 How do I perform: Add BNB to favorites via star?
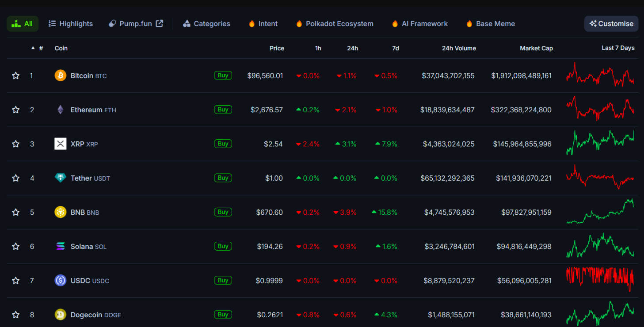click(x=16, y=212)
